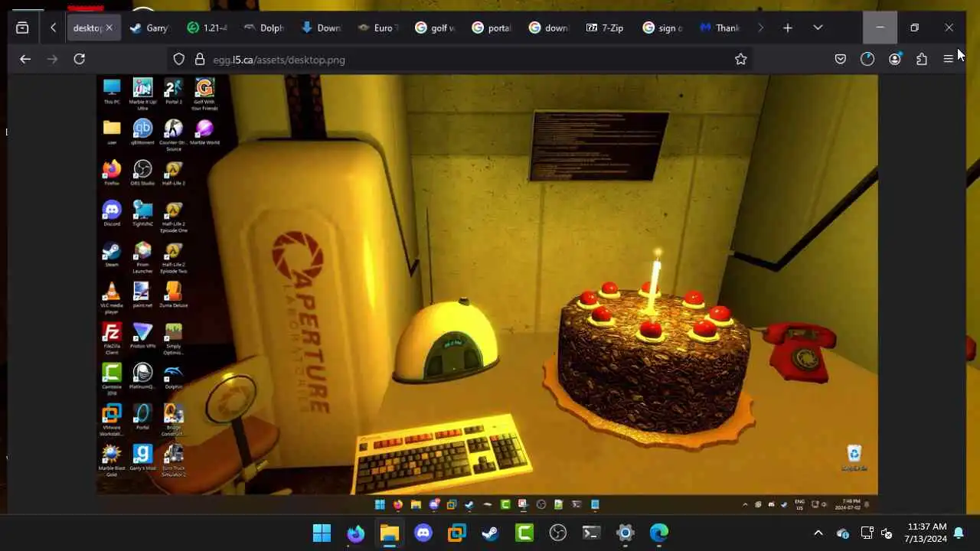The width and height of the screenshot is (980, 551).
Task: Switch to the Euro tab
Action: (x=377, y=28)
